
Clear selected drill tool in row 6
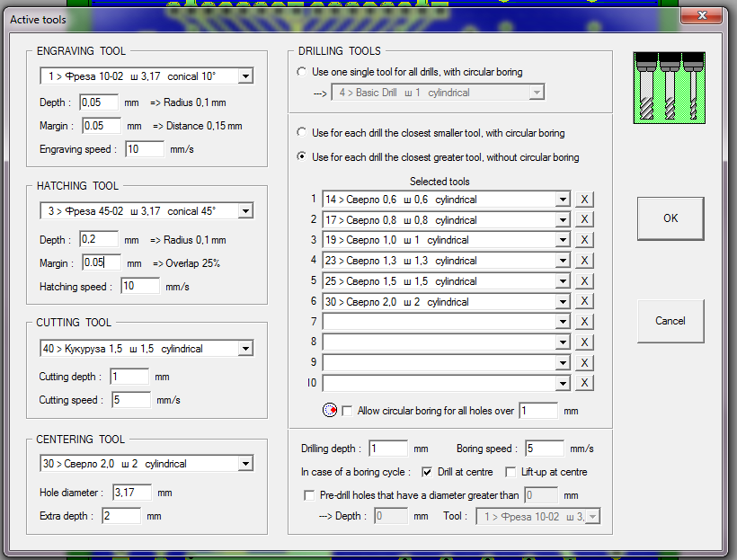(584, 301)
